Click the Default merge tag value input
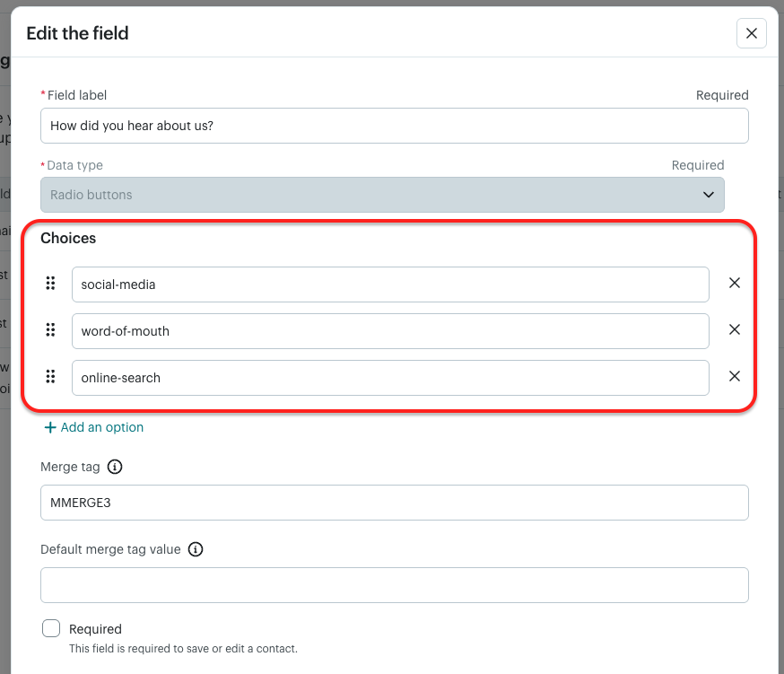This screenshot has width=784, height=674. pos(394,585)
